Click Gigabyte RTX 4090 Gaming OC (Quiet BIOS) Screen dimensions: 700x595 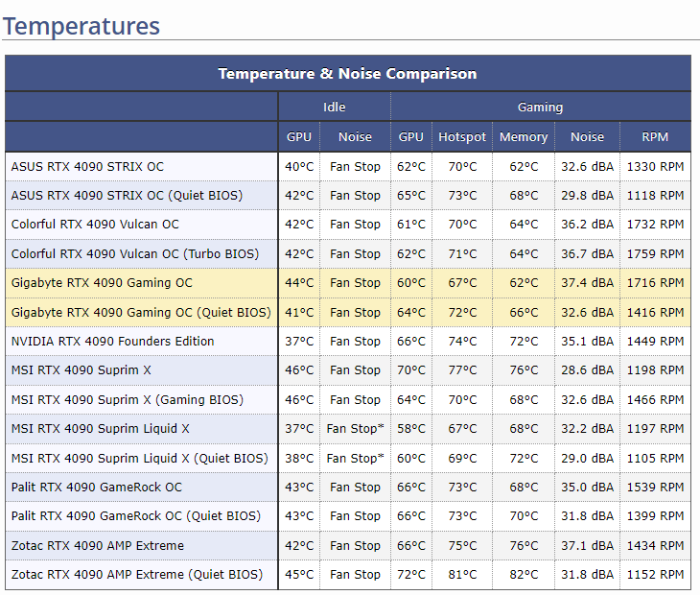(141, 312)
